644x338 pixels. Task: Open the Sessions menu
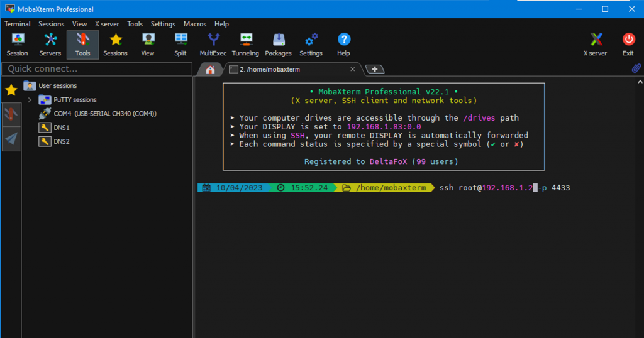(x=52, y=24)
